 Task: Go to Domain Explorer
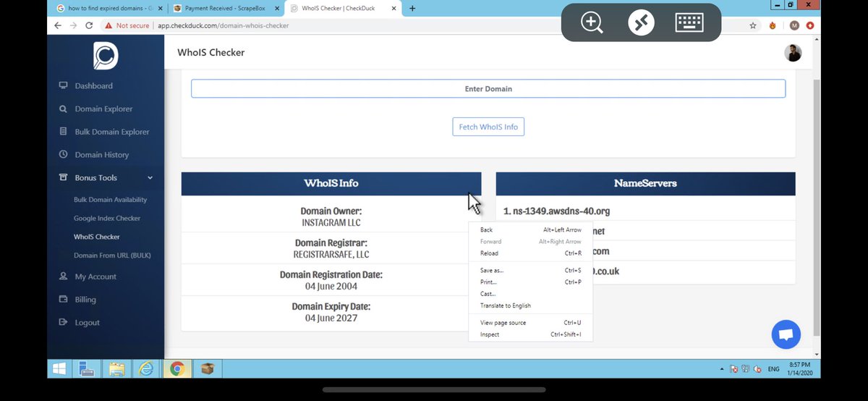(x=103, y=109)
